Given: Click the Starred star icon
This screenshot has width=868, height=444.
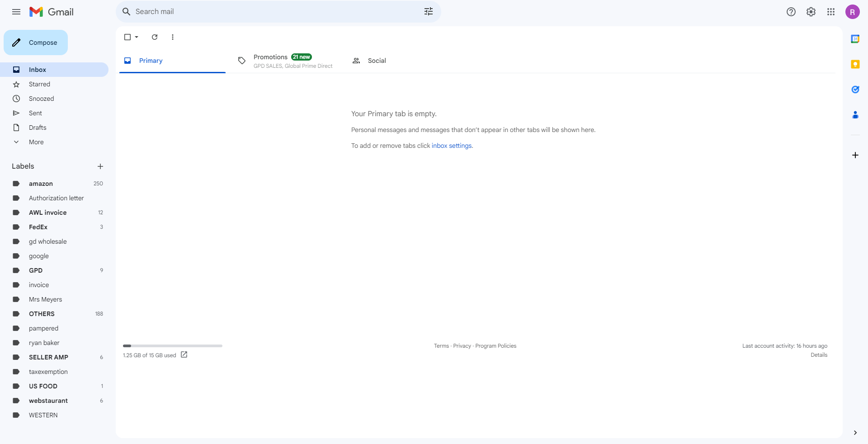Looking at the screenshot, I should pyautogui.click(x=16, y=84).
